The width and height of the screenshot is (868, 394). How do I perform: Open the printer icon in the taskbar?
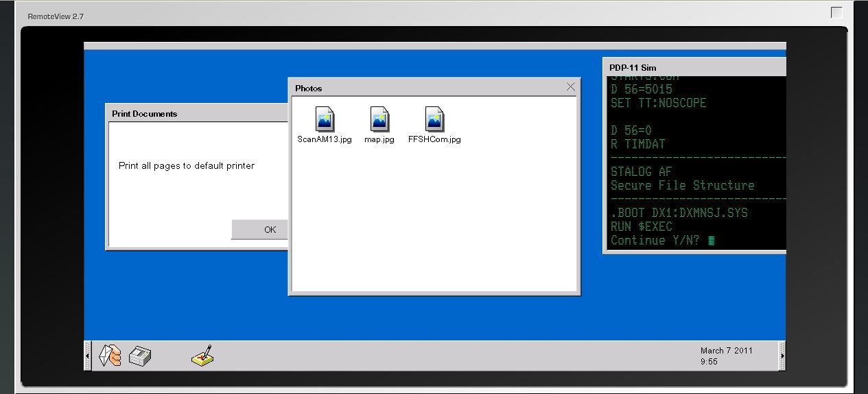tap(140, 356)
